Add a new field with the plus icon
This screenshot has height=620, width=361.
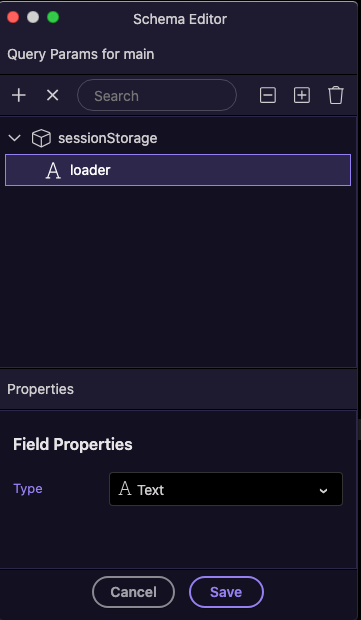19,95
